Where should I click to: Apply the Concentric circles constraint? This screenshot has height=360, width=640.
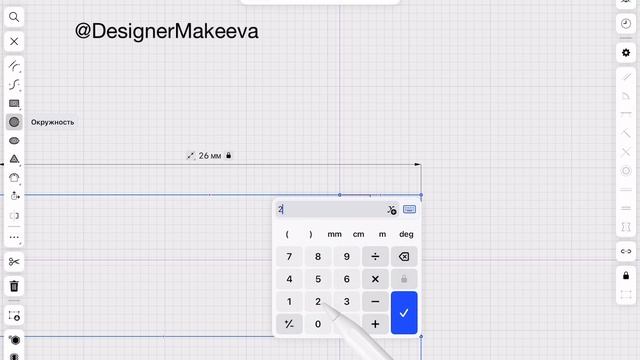click(626, 171)
